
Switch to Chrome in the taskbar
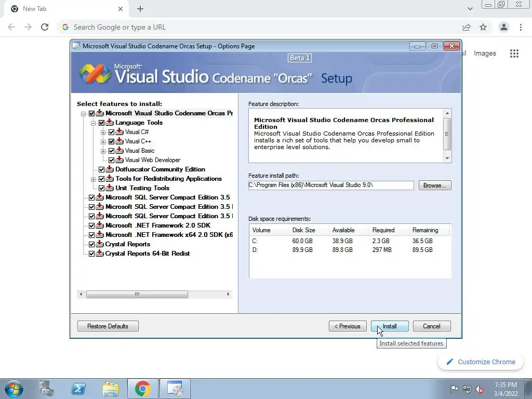pos(143,389)
